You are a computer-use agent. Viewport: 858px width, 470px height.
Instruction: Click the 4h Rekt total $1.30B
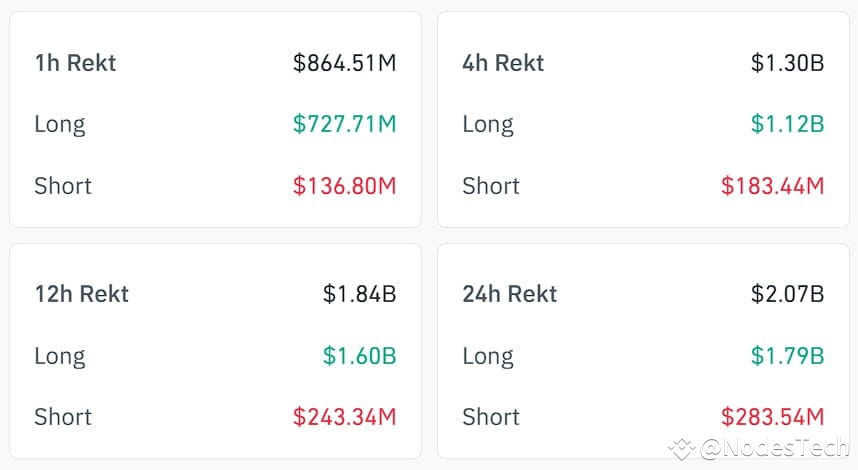pos(787,63)
